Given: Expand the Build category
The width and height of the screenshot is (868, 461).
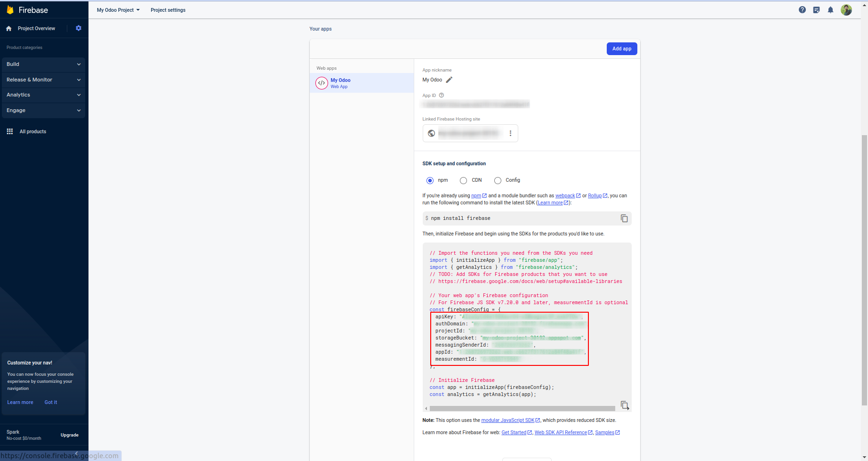Looking at the screenshot, I should click(43, 65).
